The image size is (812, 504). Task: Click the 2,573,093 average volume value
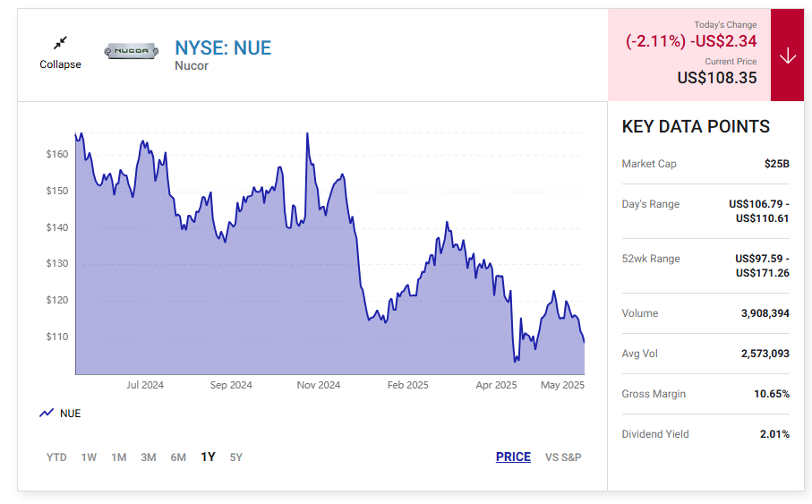pos(765,354)
